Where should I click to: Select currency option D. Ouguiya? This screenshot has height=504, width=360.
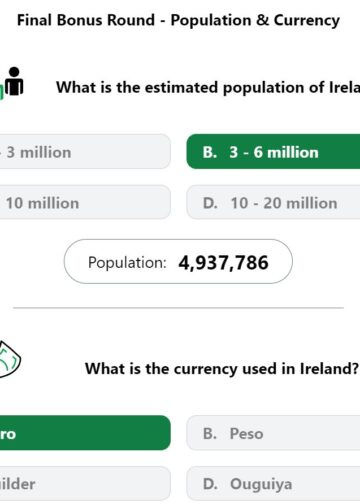pyautogui.click(x=273, y=484)
